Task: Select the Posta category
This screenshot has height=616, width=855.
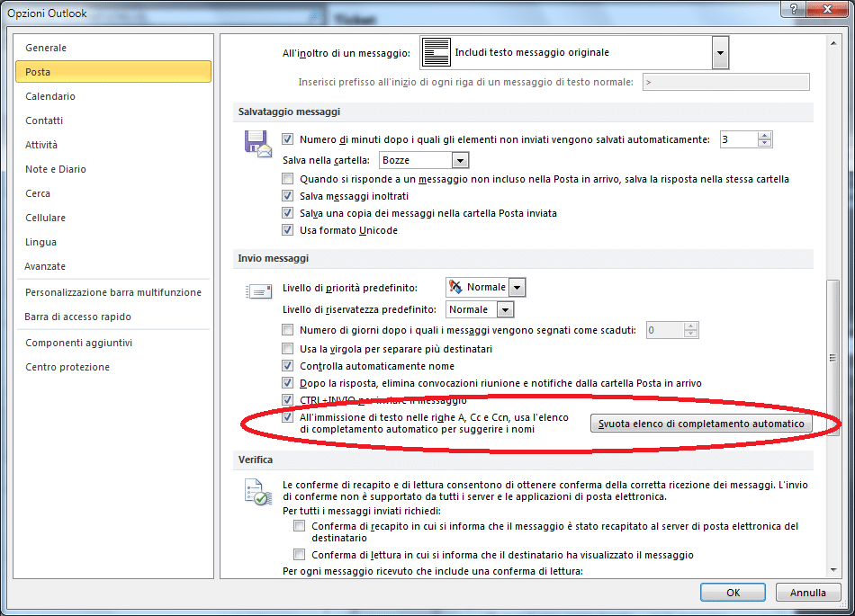Action: [x=113, y=72]
